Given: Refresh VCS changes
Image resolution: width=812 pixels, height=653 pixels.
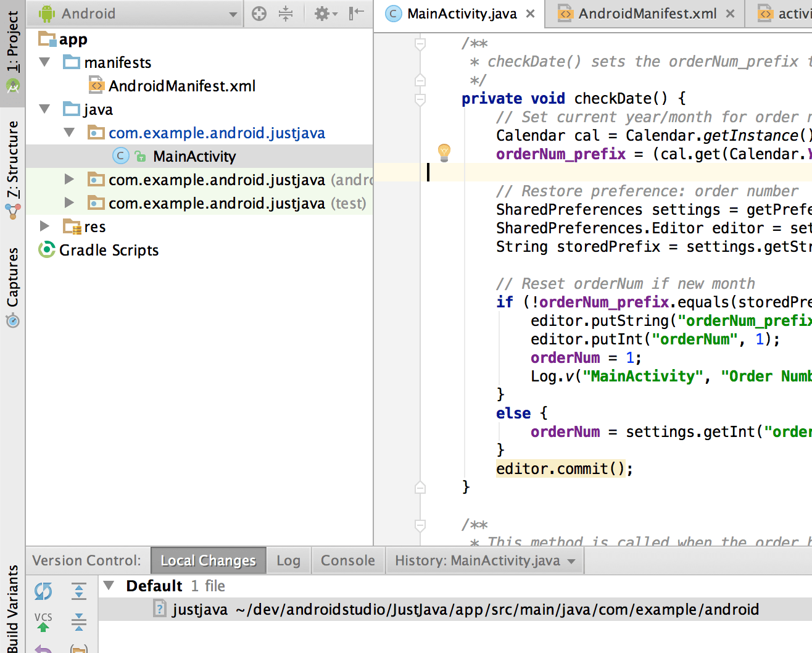Looking at the screenshot, I should click(43, 591).
